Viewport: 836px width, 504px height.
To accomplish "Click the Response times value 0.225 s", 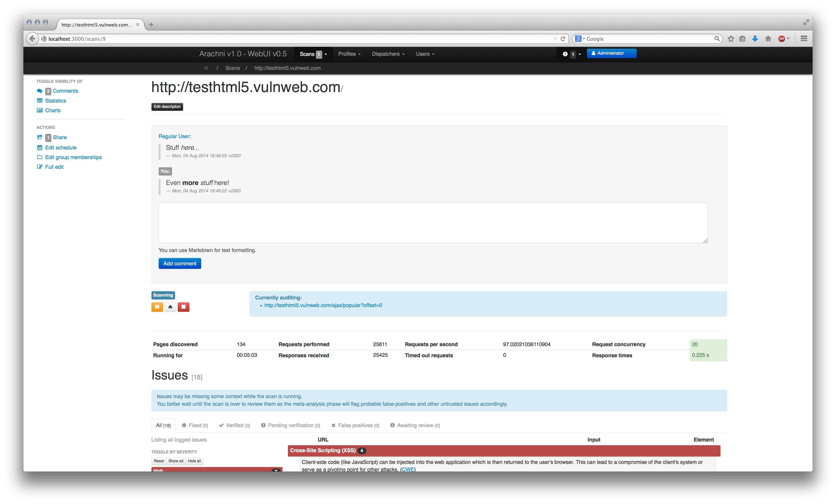I will coord(701,355).
